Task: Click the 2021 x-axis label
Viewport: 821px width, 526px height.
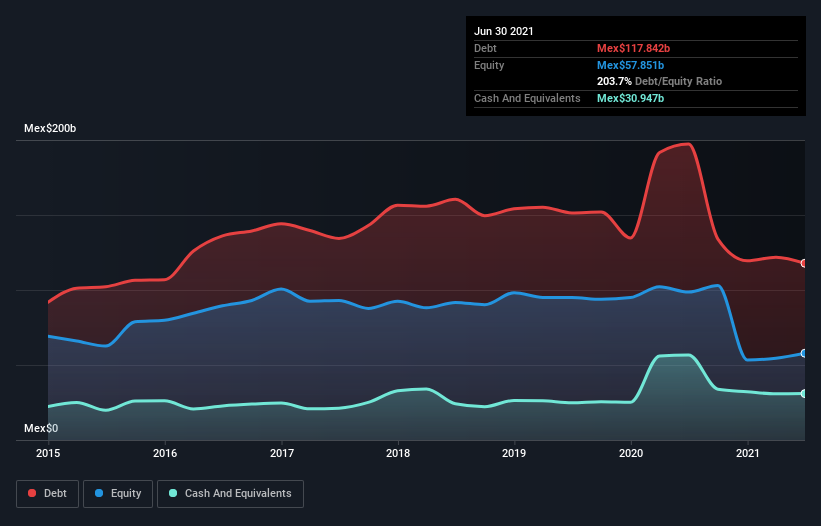Action: click(748, 453)
